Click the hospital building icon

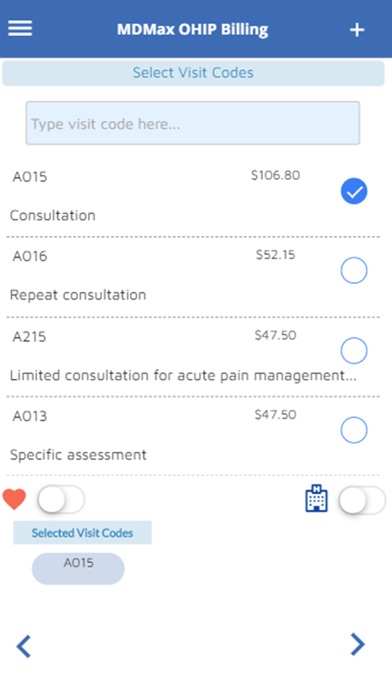click(317, 499)
